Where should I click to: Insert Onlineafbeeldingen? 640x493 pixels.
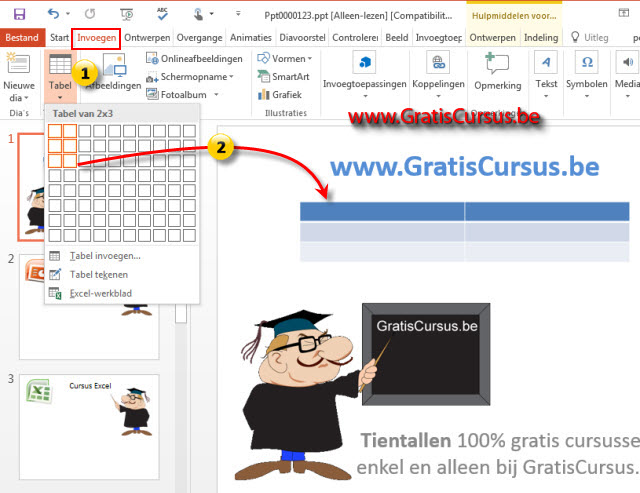pyautogui.click(x=194, y=59)
